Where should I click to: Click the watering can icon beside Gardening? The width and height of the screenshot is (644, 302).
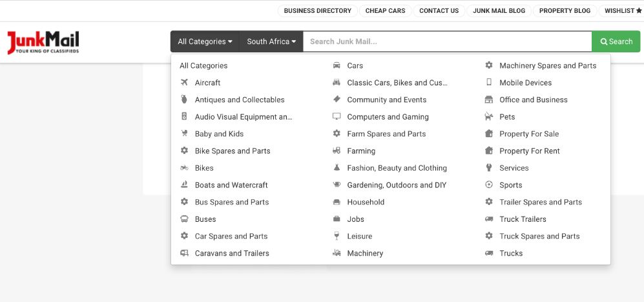[x=337, y=185]
